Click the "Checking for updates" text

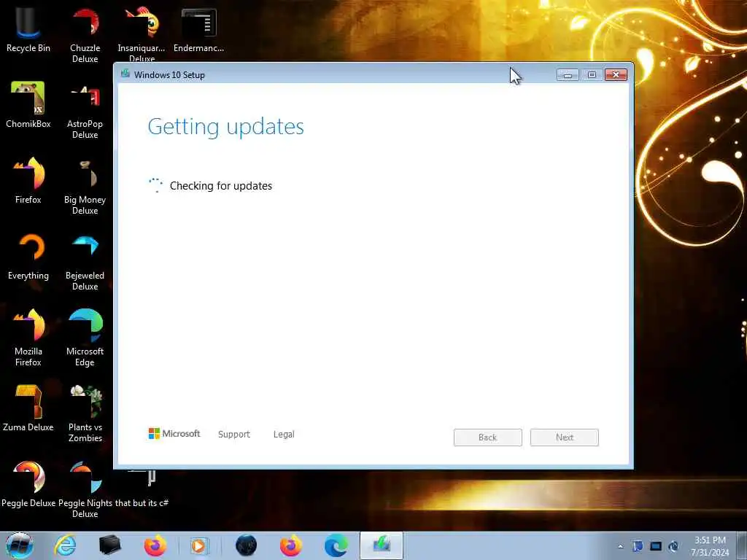[x=221, y=186]
